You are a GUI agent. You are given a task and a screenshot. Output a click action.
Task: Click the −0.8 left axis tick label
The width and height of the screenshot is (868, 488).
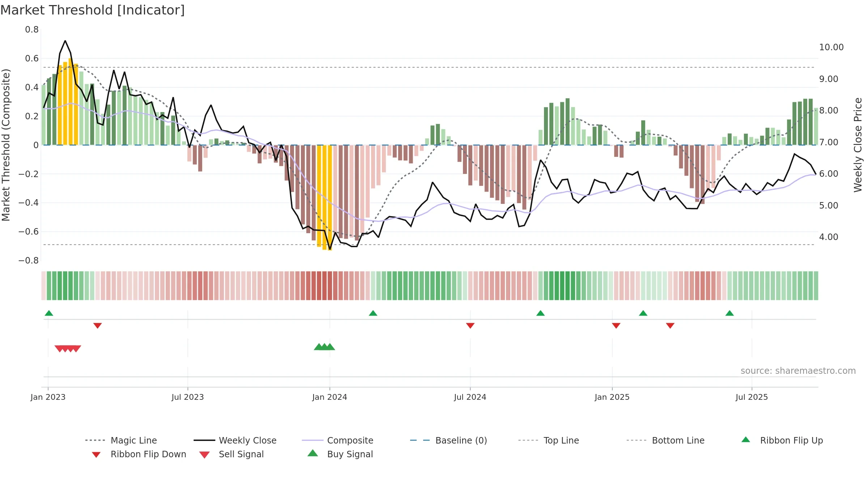29,261
